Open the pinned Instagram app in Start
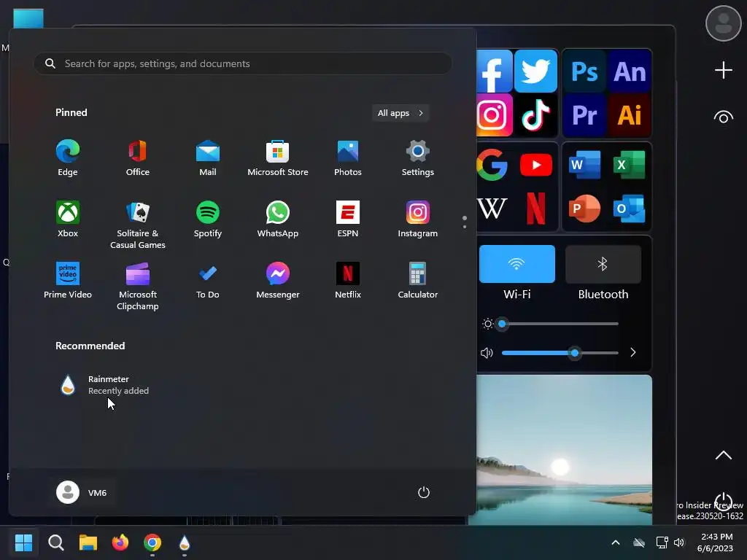This screenshot has height=560, width=747. click(418, 219)
